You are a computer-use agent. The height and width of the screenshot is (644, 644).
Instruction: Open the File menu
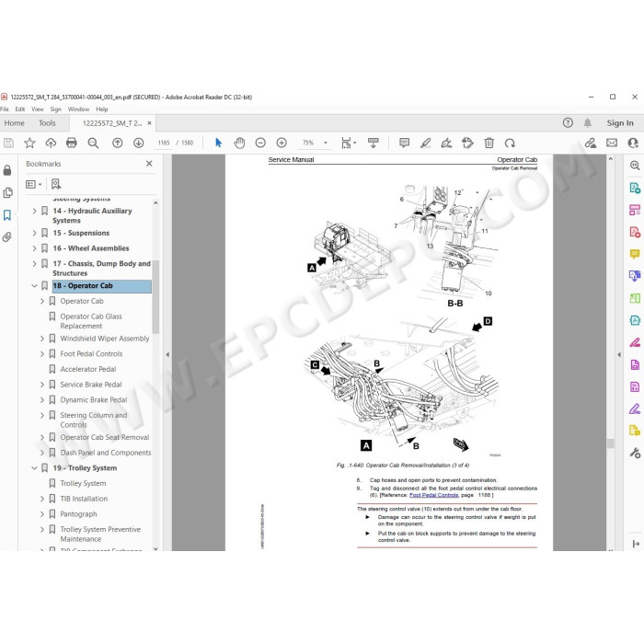click(5, 109)
